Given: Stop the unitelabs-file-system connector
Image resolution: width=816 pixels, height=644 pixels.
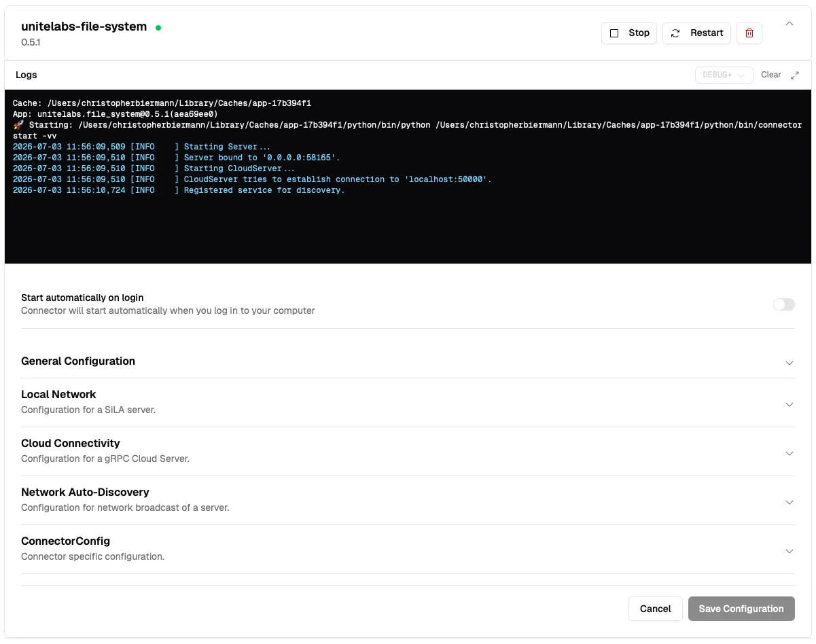Looking at the screenshot, I should click(x=629, y=33).
